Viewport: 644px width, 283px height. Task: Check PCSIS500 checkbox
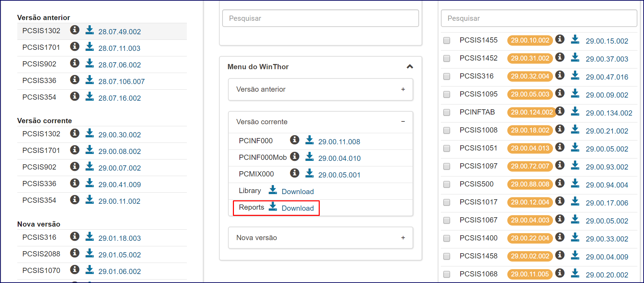pyautogui.click(x=447, y=184)
